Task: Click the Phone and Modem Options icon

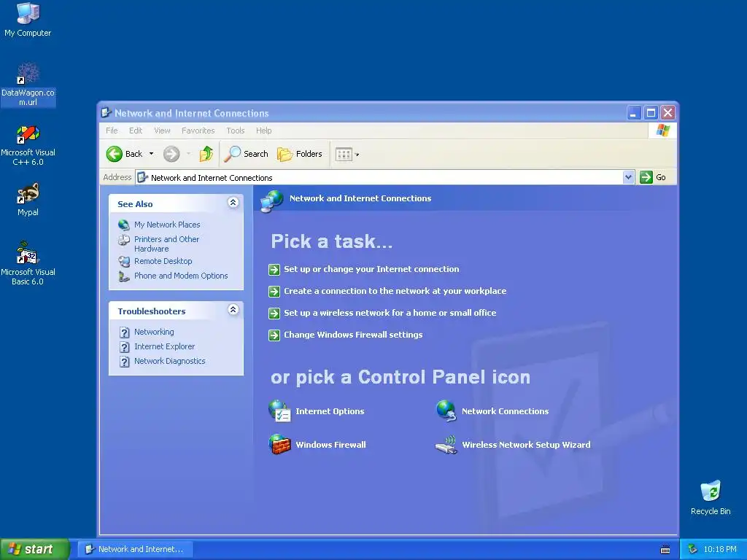Action: (124, 276)
